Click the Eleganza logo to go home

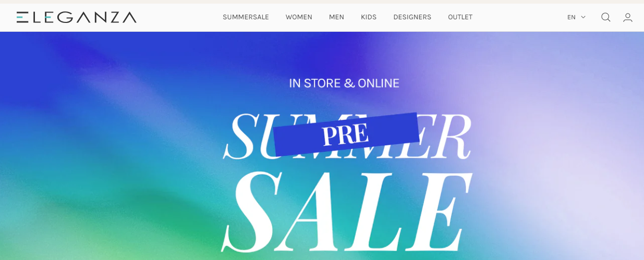pyautogui.click(x=76, y=17)
